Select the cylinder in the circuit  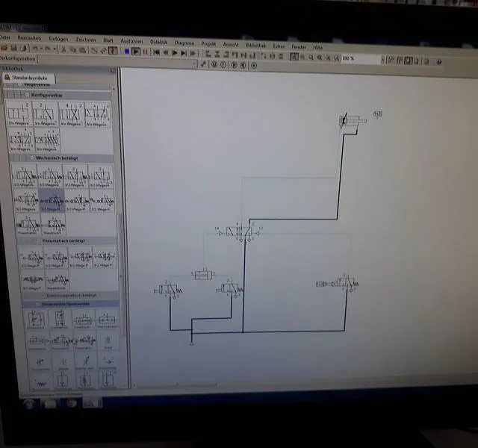(353, 120)
